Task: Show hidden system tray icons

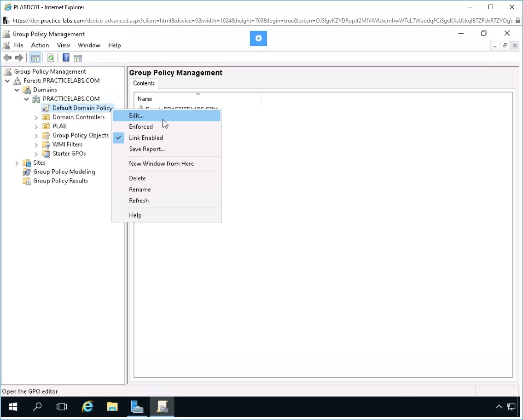Action: (499, 407)
